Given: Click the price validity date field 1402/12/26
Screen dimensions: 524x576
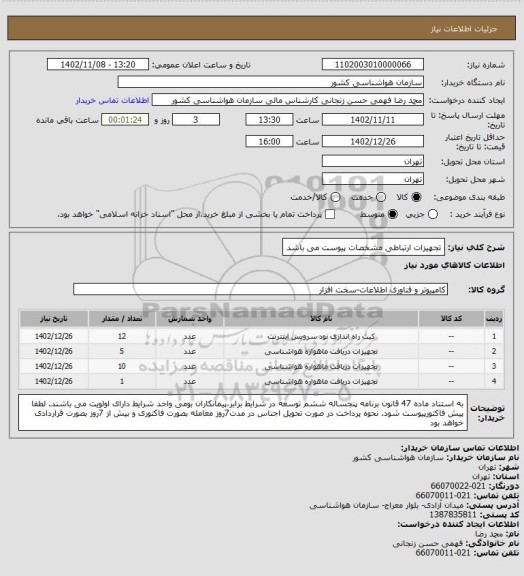Looking at the screenshot, I should tap(373, 141).
